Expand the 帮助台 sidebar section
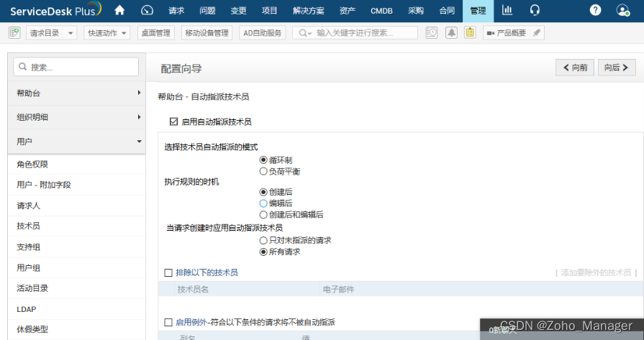Screen dimensions: 644x340 coord(77,93)
